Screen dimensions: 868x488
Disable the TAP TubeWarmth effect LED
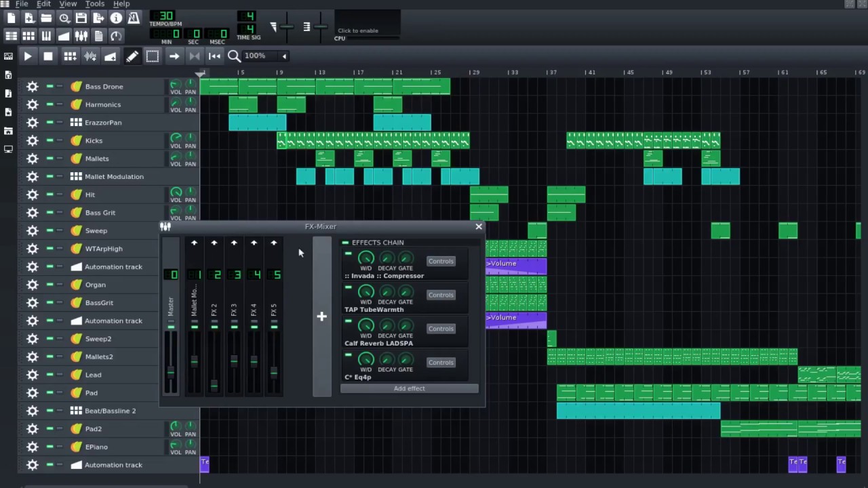point(349,288)
